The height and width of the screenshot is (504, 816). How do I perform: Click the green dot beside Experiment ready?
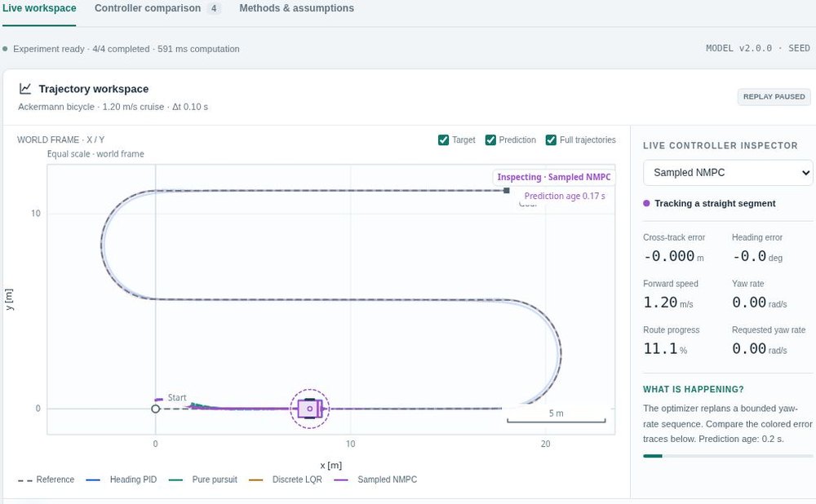pyautogui.click(x=5, y=49)
